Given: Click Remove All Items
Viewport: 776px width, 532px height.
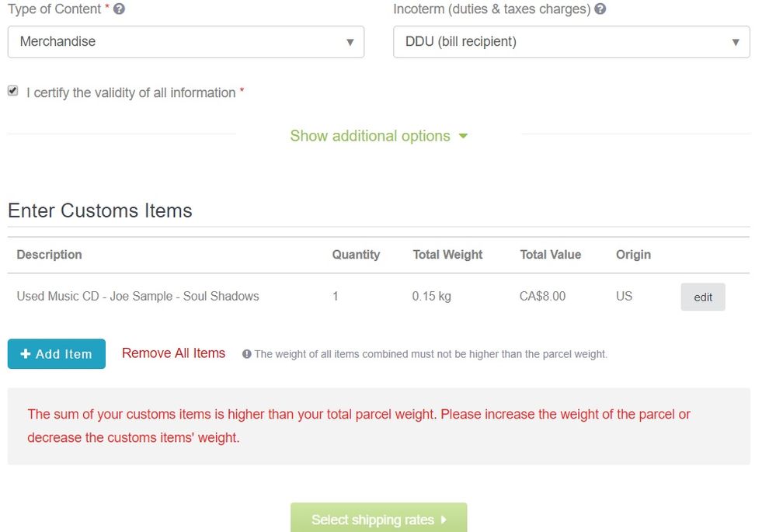Looking at the screenshot, I should pos(172,353).
